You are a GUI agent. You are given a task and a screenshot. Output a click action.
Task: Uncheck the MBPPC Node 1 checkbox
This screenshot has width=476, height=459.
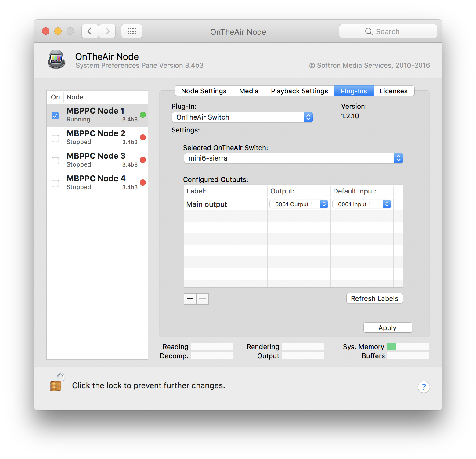pyautogui.click(x=55, y=116)
